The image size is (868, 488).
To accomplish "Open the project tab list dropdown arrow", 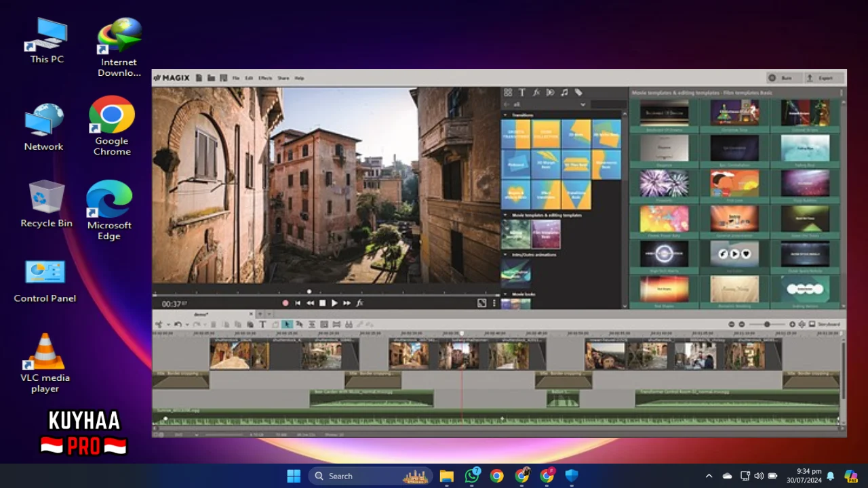I will pos(269,314).
